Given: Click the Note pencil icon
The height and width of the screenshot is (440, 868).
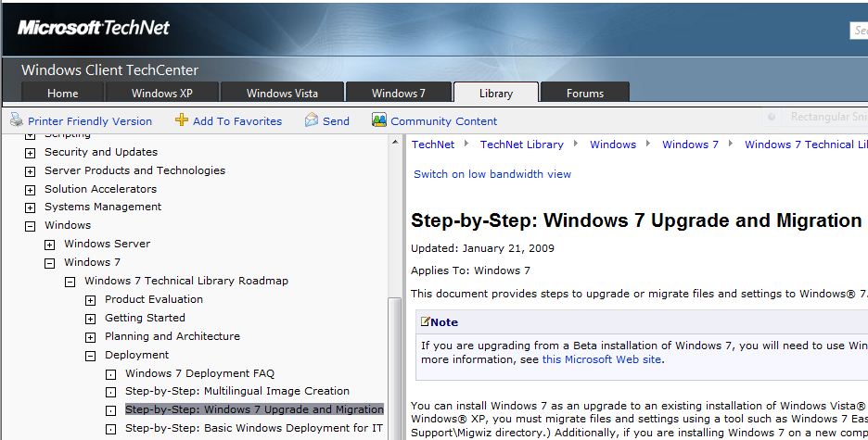Looking at the screenshot, I should tap(425, 321).
